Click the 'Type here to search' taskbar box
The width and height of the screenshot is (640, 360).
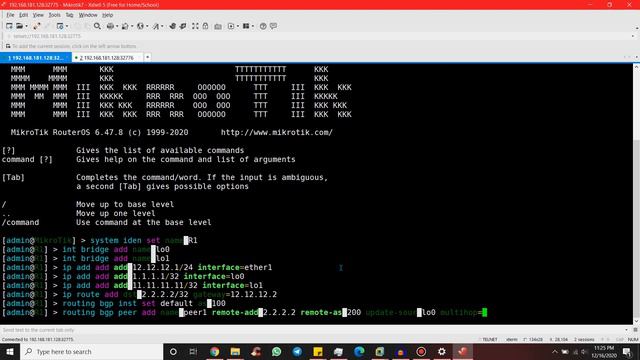point(91,351)
